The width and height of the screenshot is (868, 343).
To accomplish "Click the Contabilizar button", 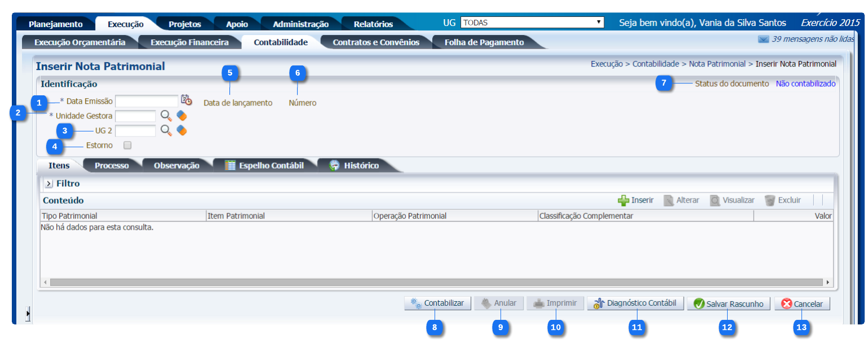I will (x=437, y=304).
